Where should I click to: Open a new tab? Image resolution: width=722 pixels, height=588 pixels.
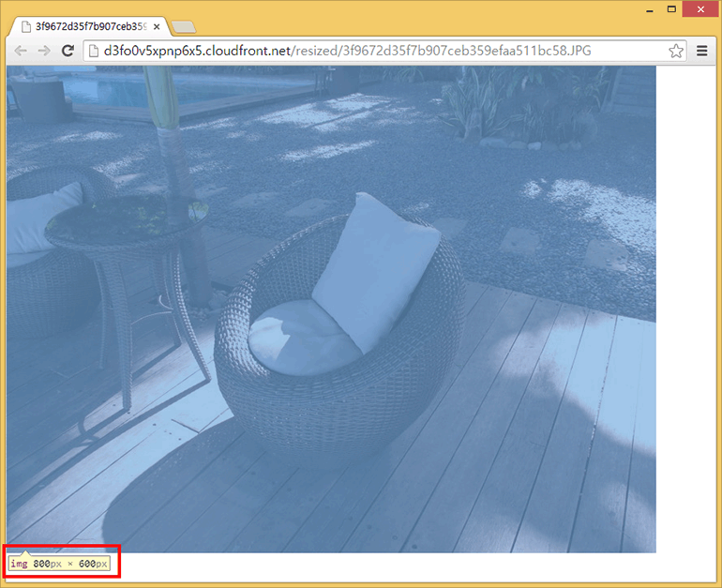pyautogui.click(x=183, y=26)
